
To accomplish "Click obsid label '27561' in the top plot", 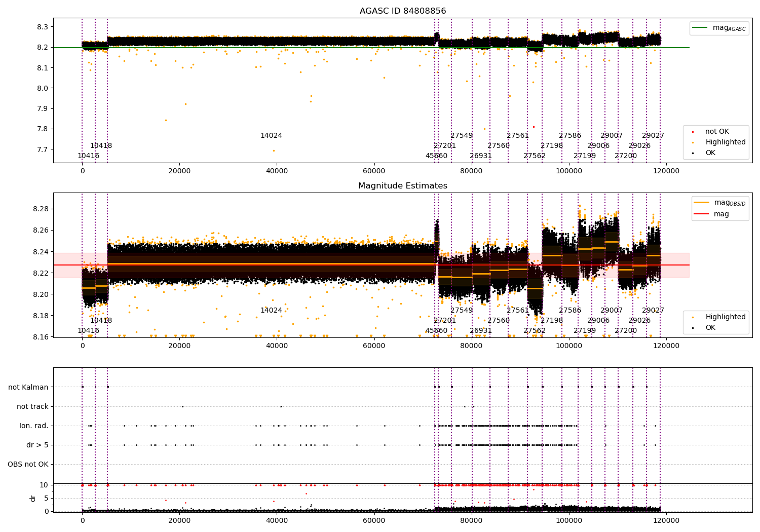I will (x=518, y=136).
